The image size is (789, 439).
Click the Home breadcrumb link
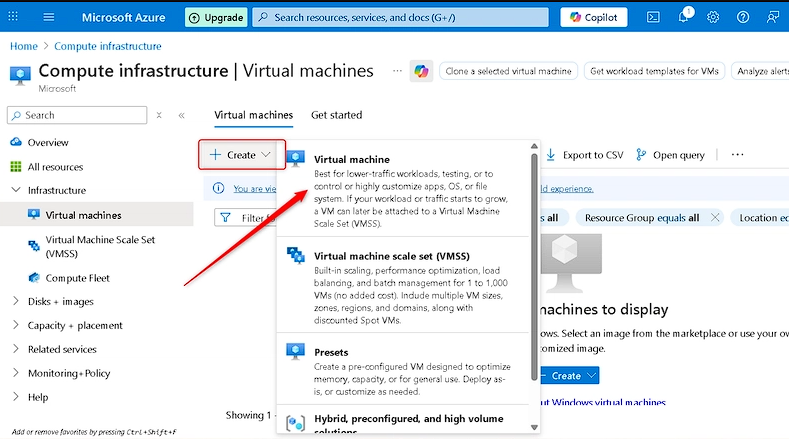23,46
